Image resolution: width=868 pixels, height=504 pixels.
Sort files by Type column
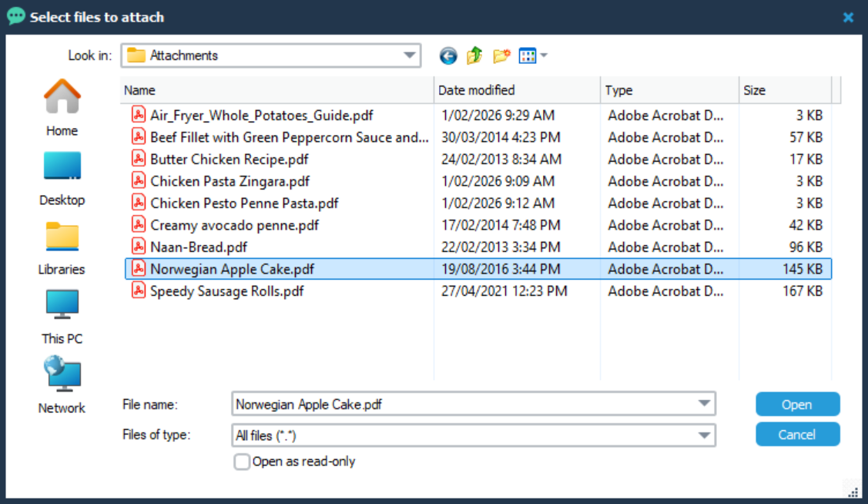point(670,90)
